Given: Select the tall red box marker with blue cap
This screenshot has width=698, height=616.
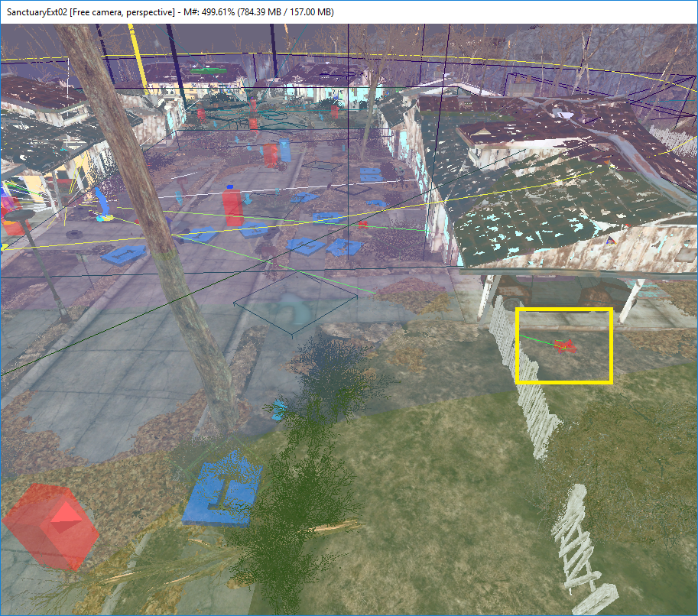Looking at the screenshot, I should [x=232, y=206].
